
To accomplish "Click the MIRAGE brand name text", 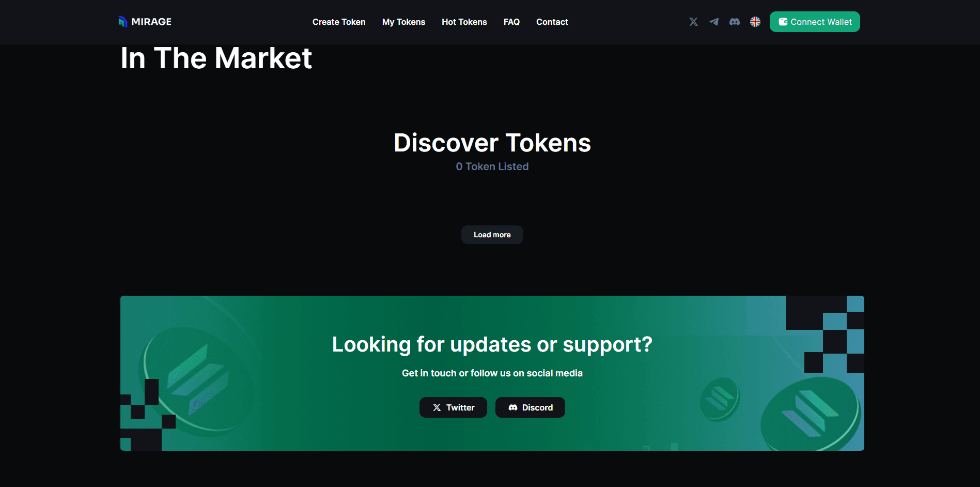I will pyautogui.click(x=151, y=22).
